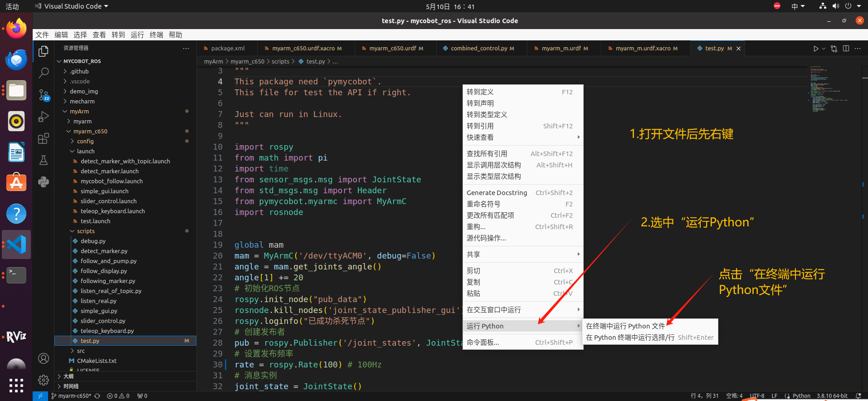Viewport: 868px width, 401px height.
Task: Launch Rhythmbox from the dock
Action: (x=16, y=121)
